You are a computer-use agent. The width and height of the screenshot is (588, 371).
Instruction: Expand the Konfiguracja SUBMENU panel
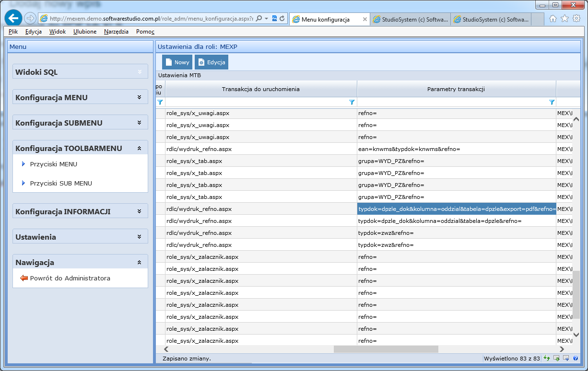[140, 123]
